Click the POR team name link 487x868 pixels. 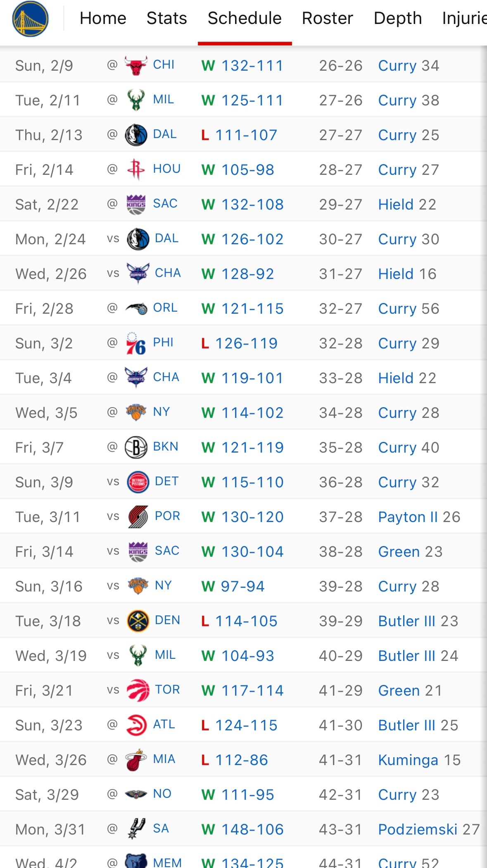pos(167,516)
